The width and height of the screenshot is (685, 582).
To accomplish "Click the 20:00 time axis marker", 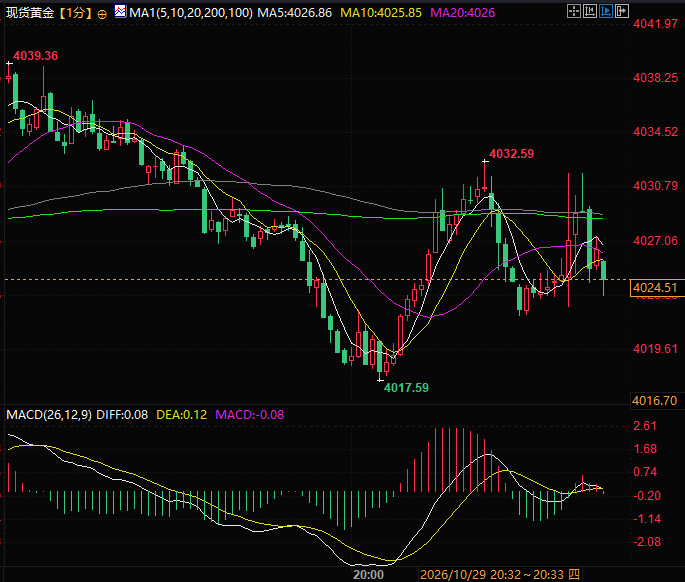I will (x=368, y=575).
